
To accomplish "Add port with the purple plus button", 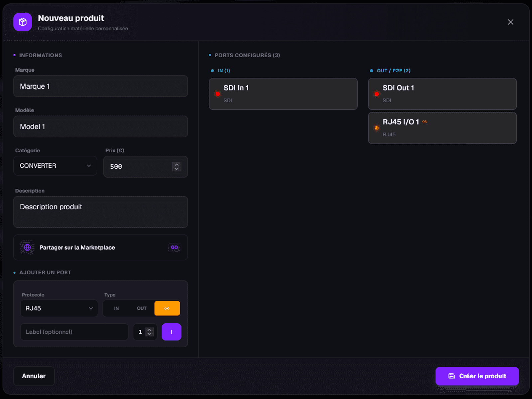I will tap(171, 332).
